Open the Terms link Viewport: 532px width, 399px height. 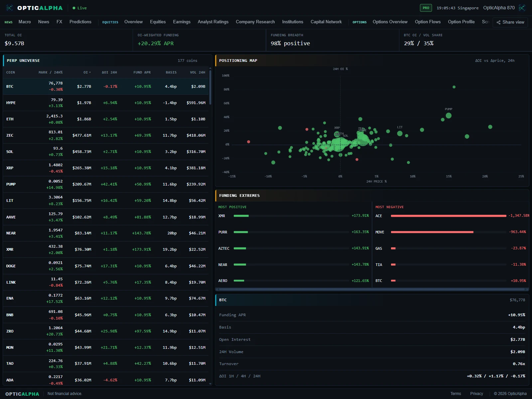coord(456,394)
